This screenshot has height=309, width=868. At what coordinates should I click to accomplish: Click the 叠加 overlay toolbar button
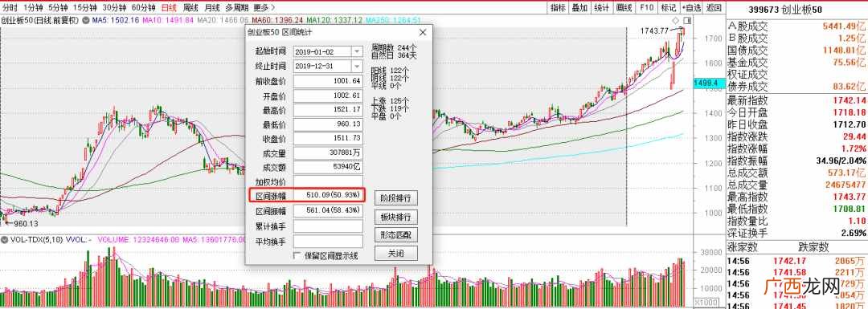click(579, 8)
